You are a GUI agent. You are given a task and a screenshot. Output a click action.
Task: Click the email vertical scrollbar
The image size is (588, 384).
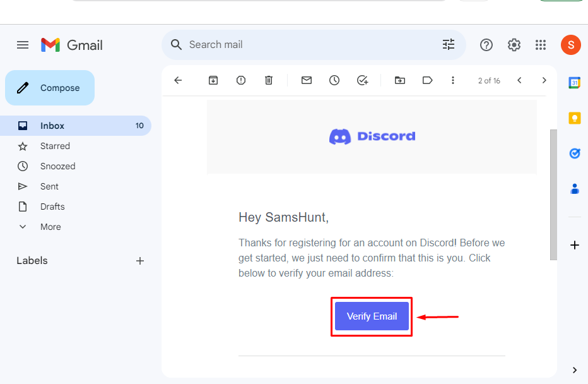[553, 195]
